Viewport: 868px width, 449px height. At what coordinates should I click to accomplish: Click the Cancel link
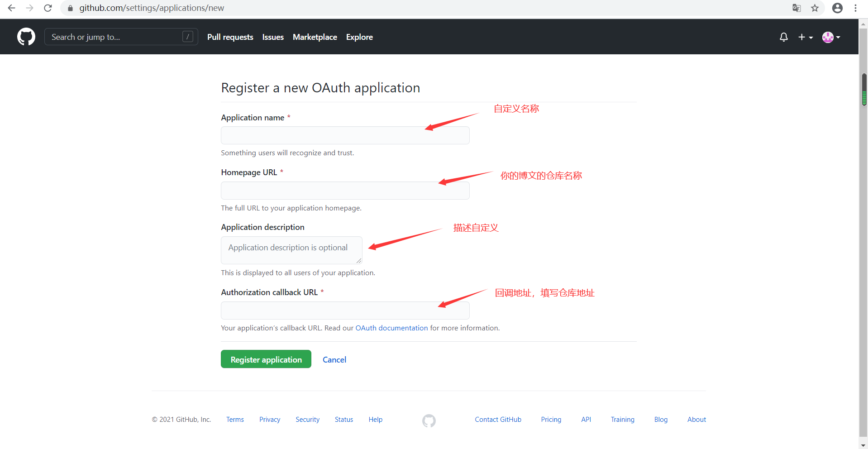(x=334, y=359)
